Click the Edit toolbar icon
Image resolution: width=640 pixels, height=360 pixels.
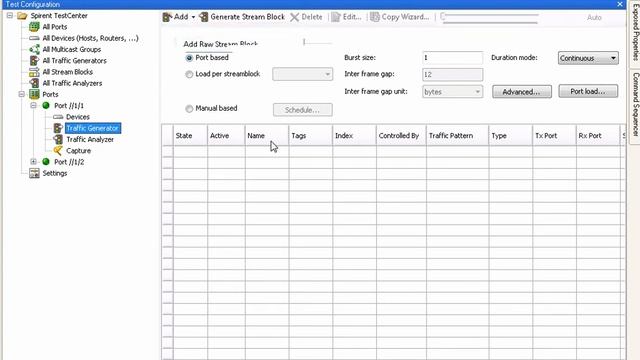[x=336, y=17]
